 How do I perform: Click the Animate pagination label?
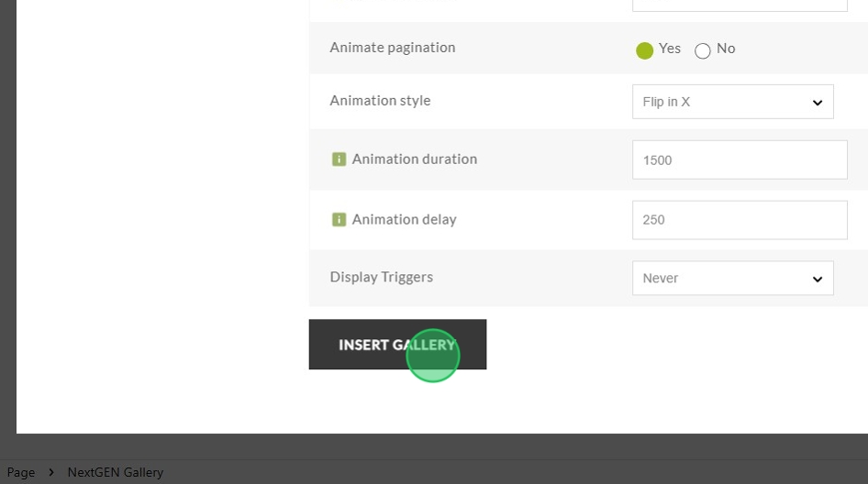tap(393, 48)
